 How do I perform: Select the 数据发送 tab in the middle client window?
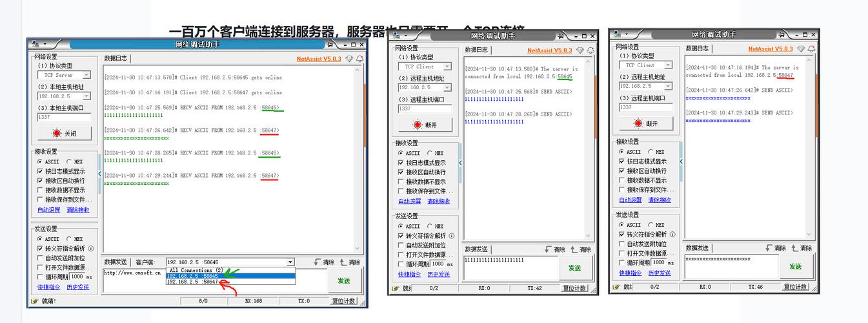tap(476, 249)
